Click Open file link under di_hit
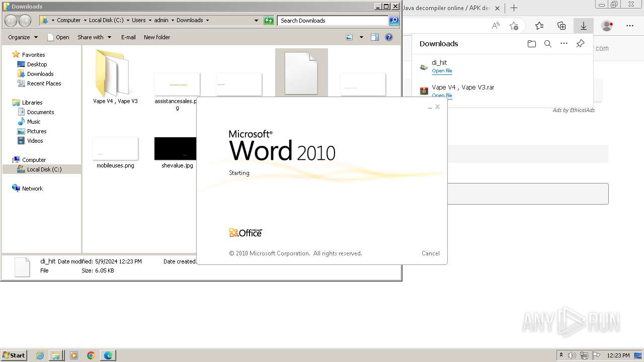The height and width of the screenshot is (362, 644). pos(442,71)
